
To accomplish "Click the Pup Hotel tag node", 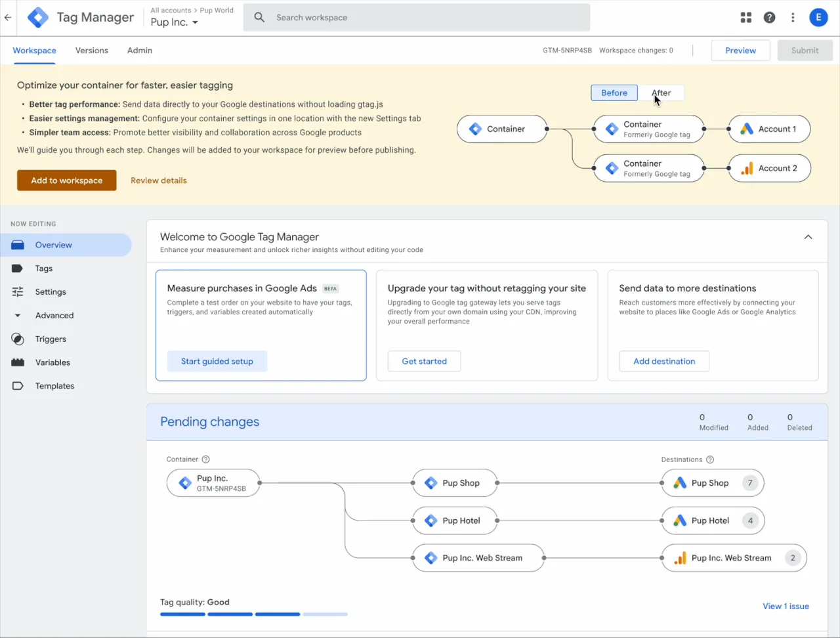I will pyautogui.click(x=455, y=521).
